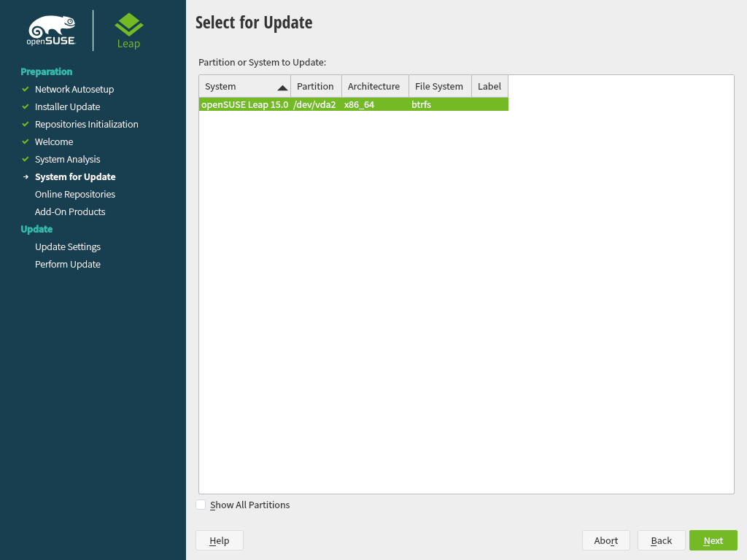Click checkmark beside Repositories Initialization

(x=26, y=124)
